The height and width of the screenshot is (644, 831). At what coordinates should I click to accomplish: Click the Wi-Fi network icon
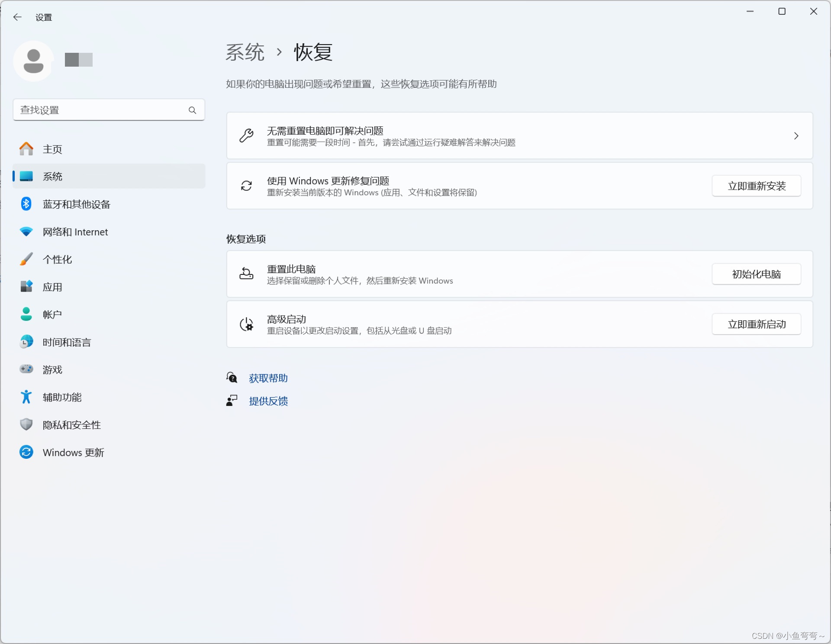pos(26,232)
